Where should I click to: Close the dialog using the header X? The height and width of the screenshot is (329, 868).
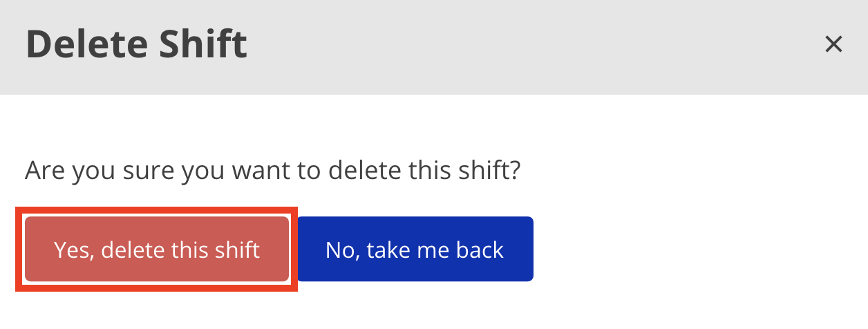(x=833, y=45)
